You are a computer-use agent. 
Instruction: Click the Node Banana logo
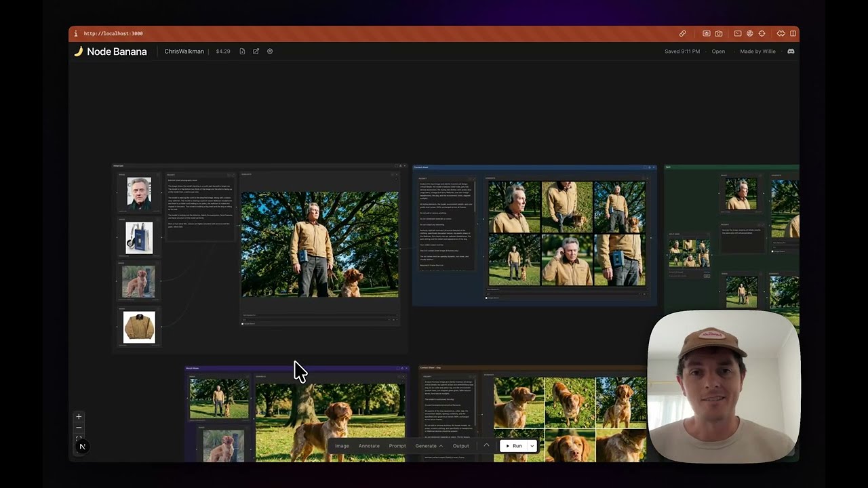[x=110, y=52]
